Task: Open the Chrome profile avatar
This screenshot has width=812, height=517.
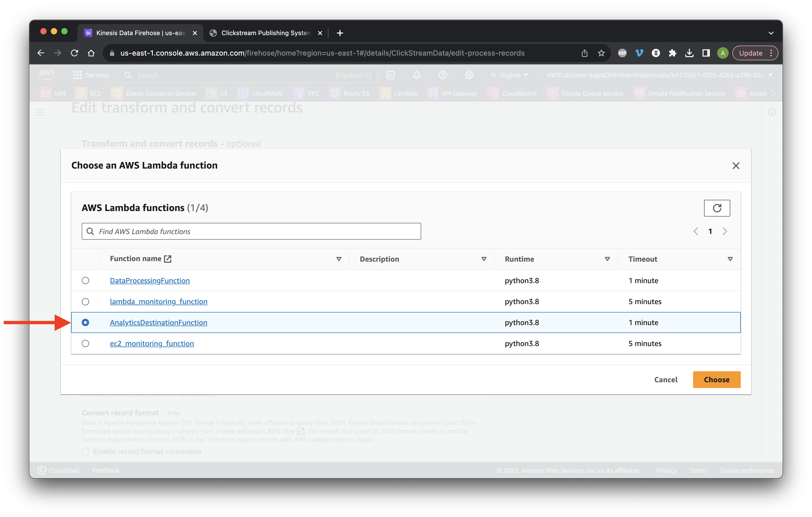Action: pyautogui.click(x=723, y=53)
